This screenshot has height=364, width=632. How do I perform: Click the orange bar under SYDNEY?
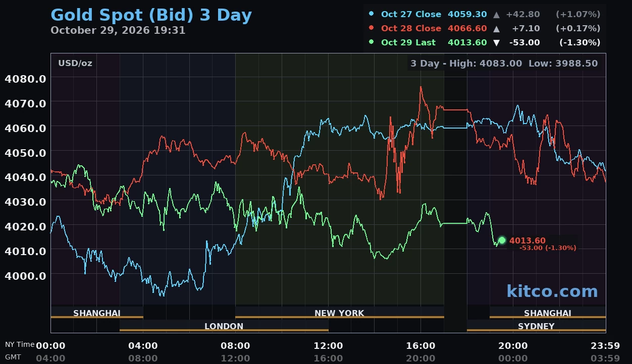pyautogui.click(x=536, y=330)
